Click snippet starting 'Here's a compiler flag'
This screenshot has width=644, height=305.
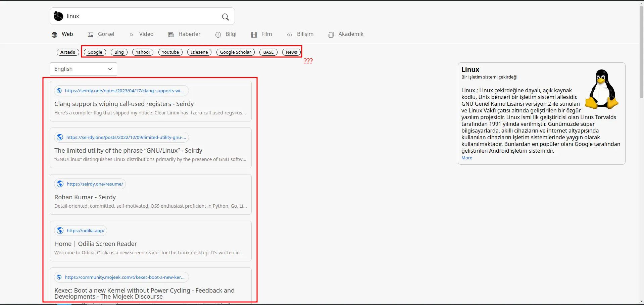tap(150, 113)
